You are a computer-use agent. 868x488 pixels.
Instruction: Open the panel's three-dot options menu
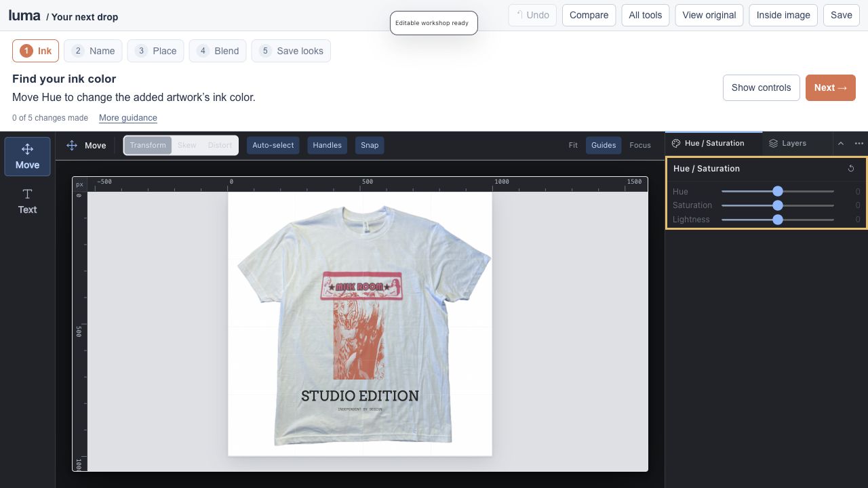859,144
